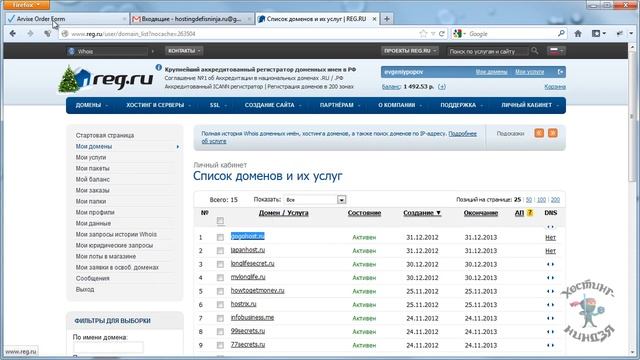Expand the КОНТАКТЫ dropdown in top bar
Screen dimensions: 640x360
pos(184,51)
